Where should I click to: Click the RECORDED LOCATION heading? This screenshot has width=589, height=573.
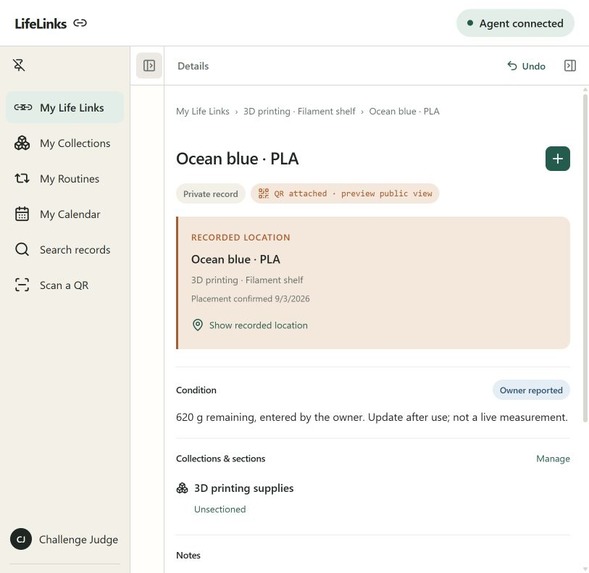[240, 237]
